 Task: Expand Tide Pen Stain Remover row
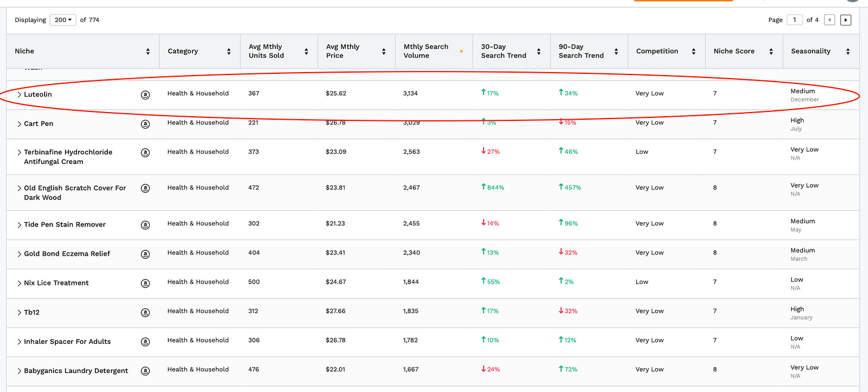tap(19, 225)
